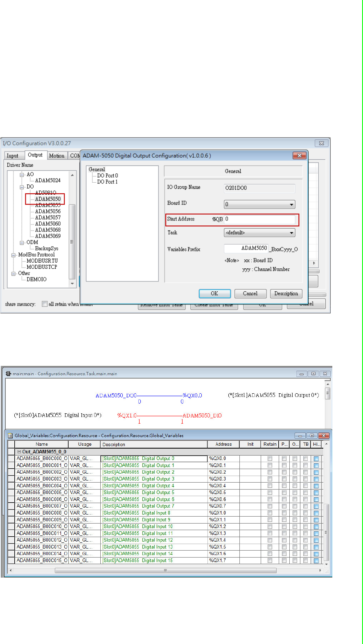Collapse the ModBus Protocol tree node
This screenshot has height=644, width=363.
tap(14, 255)
